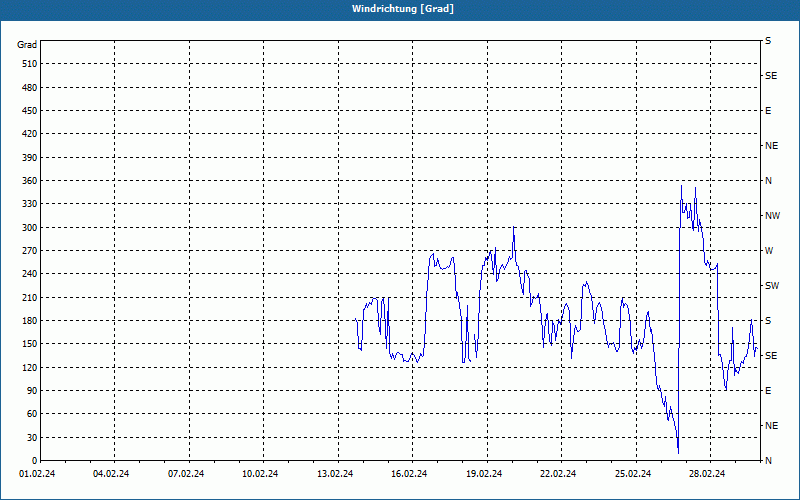Click the SW compass label

772,286
